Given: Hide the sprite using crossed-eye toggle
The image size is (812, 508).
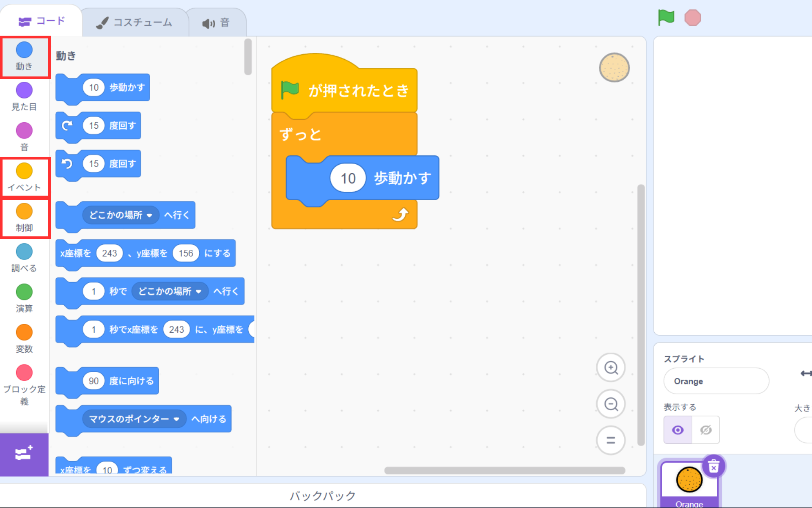Looking at the screenshot, I should coord(705,430).
